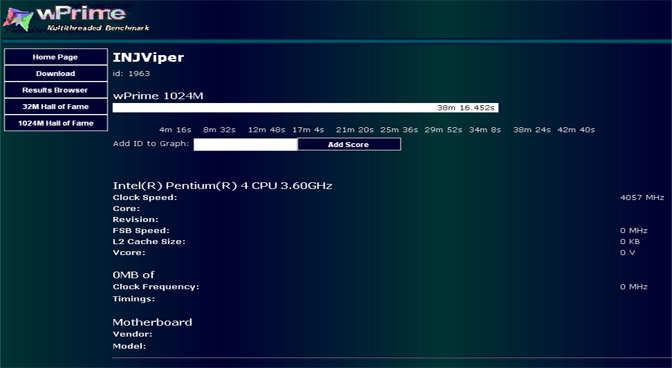This screenshot has height=368, width=672.
Task: Click the wPrime logo icon
Action: pos(18,19)
